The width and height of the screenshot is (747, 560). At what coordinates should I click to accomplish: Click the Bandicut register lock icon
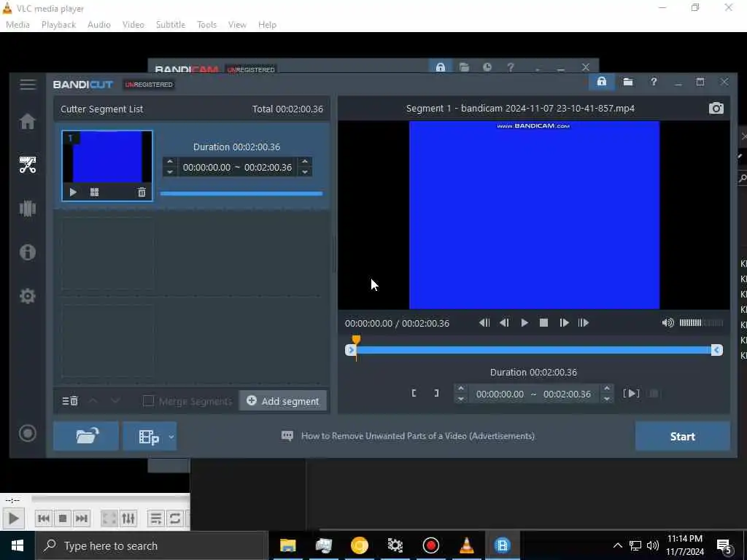(x=602, y=82)
